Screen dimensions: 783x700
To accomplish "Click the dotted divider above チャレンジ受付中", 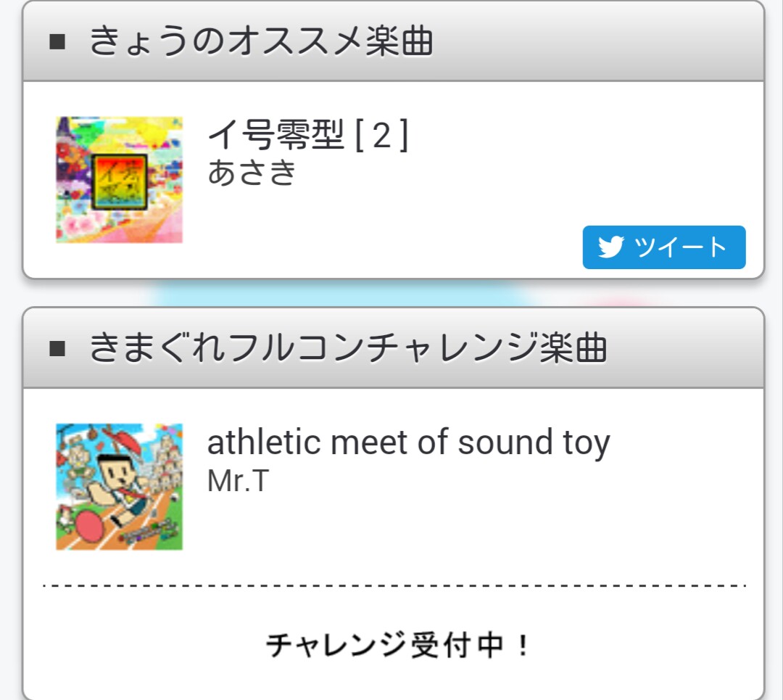I will click(394, 585).
